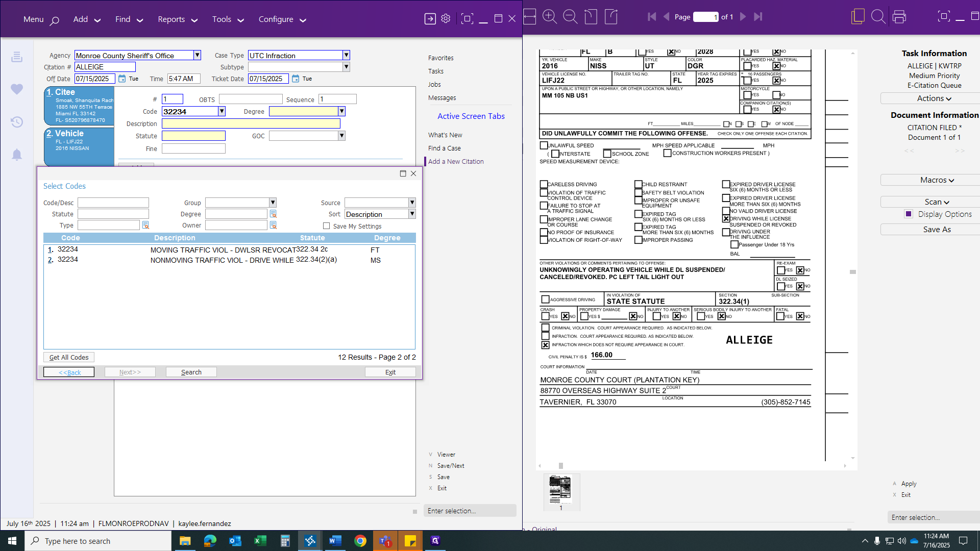Expand the Agency dropdown
This screenshot has height=551, width=980.
click(197, 55)
